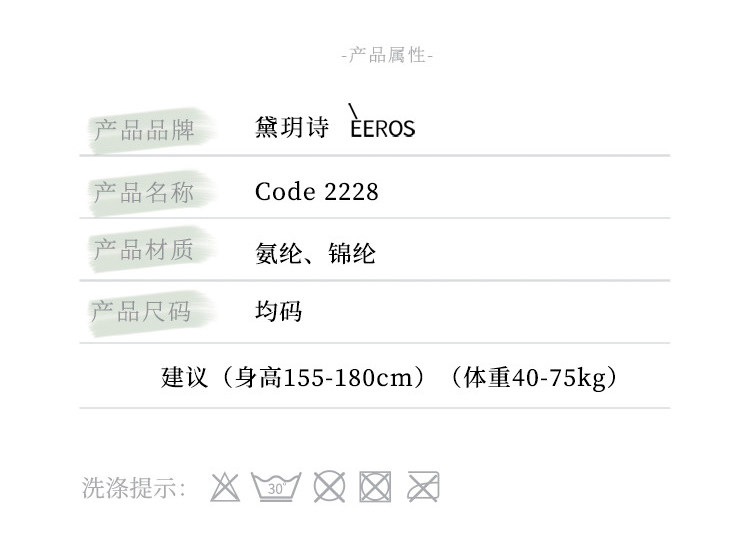
Task: Click the 30° wash tub icon
Action: (x=277, y=487)
